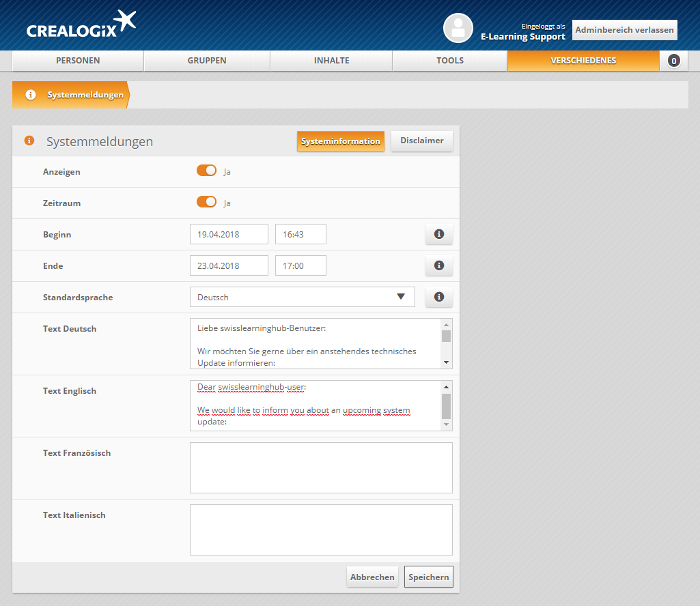Select the Disclaimer button

(x=421, y=141)
